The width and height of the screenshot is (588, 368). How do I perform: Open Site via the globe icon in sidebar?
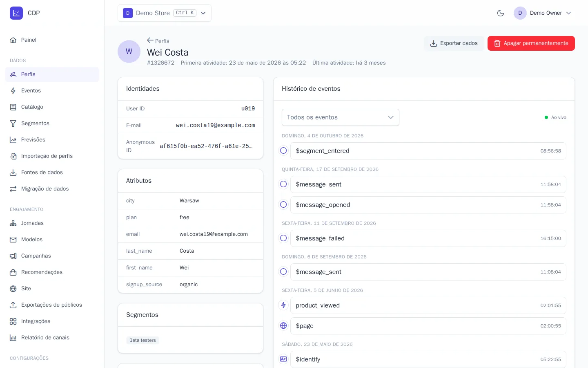13,289
